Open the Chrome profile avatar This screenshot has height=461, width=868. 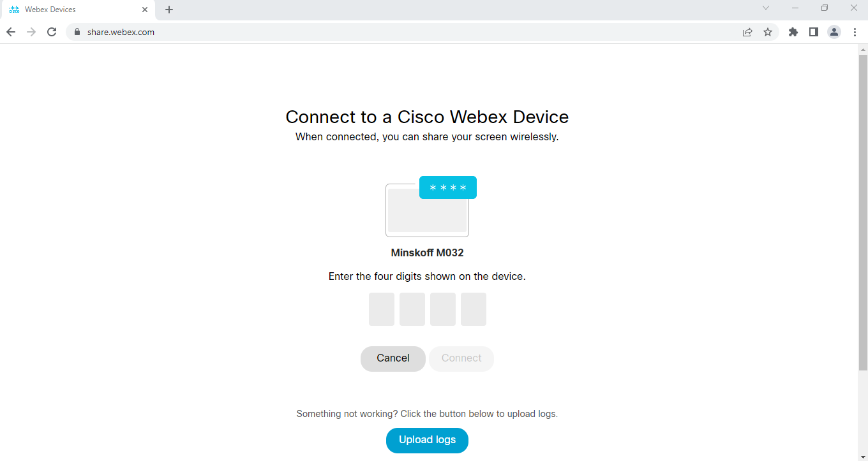(x=834, y=32)
